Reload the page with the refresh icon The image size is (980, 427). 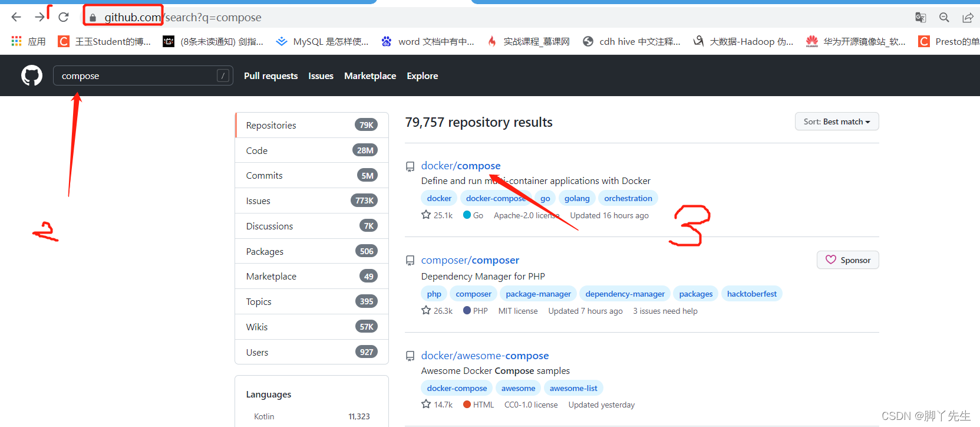coord(64,17)
